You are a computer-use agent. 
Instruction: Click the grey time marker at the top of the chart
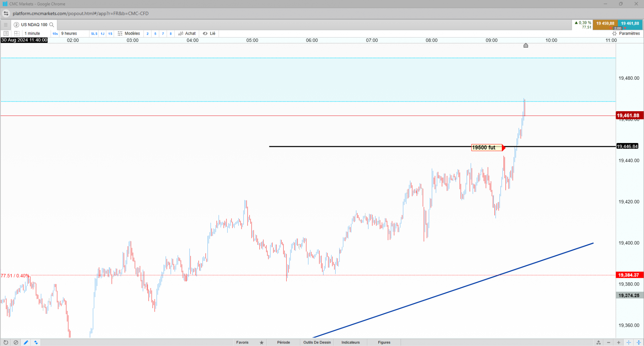coord(526,45)
